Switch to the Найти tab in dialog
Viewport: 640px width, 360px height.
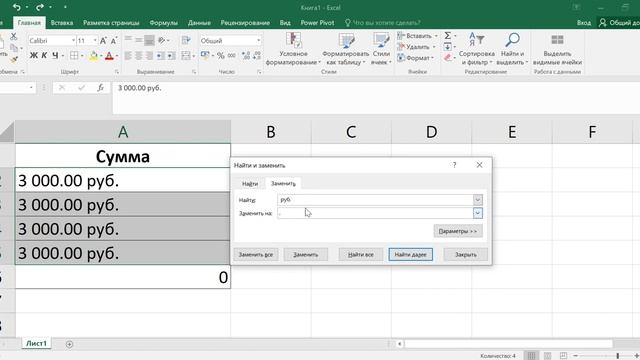[250, 184]
